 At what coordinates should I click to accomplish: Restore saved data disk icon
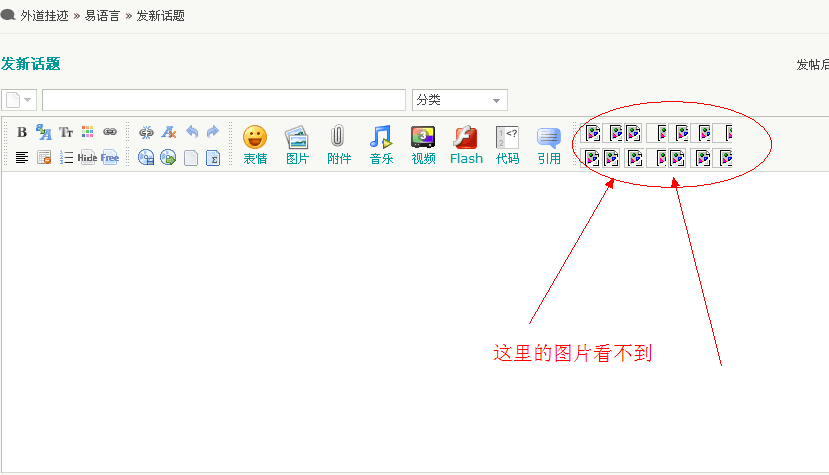[168, 158]
